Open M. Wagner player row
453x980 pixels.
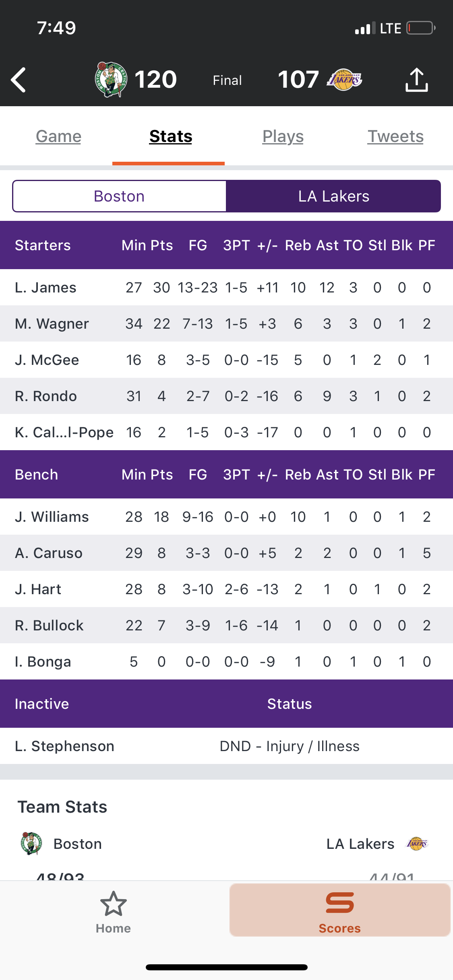point(226,323)
